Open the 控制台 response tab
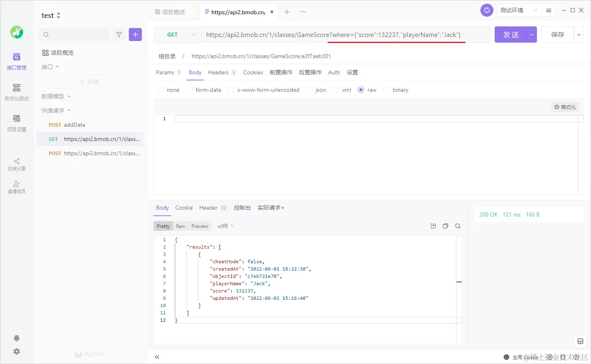Viewport: 591px width, 364px height. pos(242,208)
